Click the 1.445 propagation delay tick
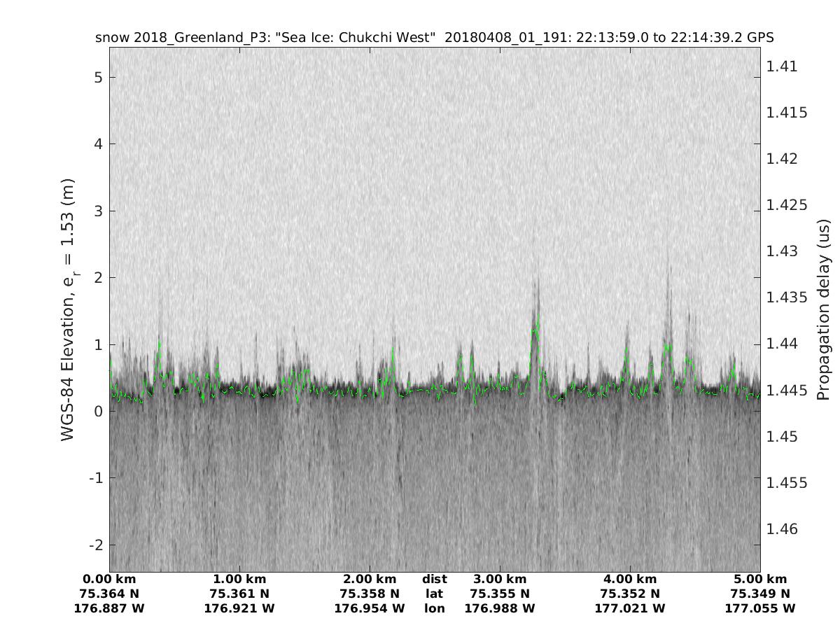The height and width of the screenshot is (630, 840). pos(787,390)
